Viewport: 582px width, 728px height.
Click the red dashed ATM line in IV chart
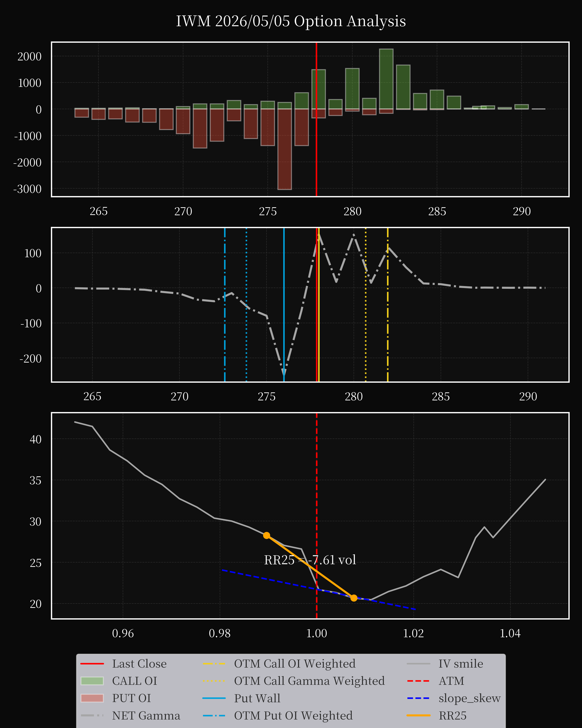(x=316, y=516)
